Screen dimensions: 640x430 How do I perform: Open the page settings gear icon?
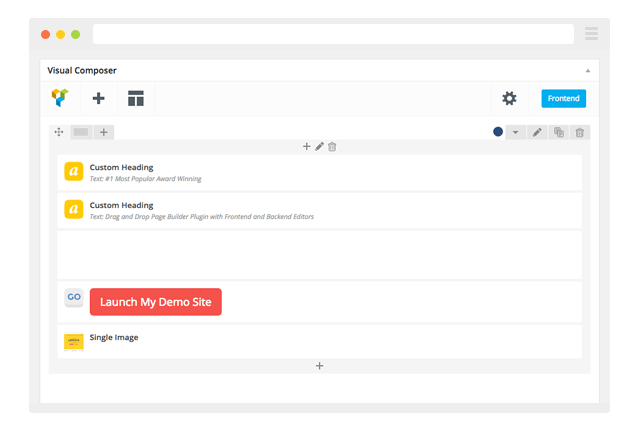509,98
